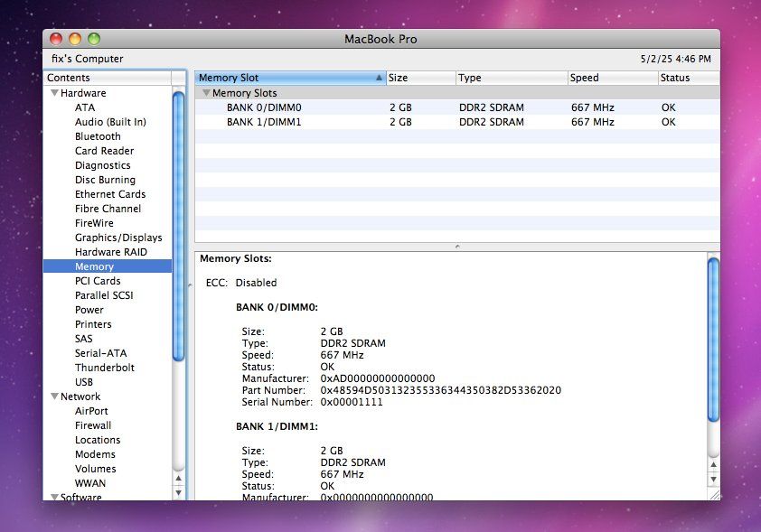The image size is (761, 532).
Task: Click sidebar scrollbar down arrow
Action: (x=179, y=493)
